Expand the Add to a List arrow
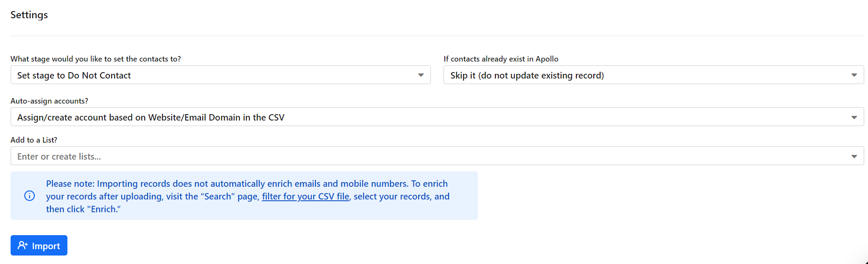 pyautogui.click(x=854, y=156)
